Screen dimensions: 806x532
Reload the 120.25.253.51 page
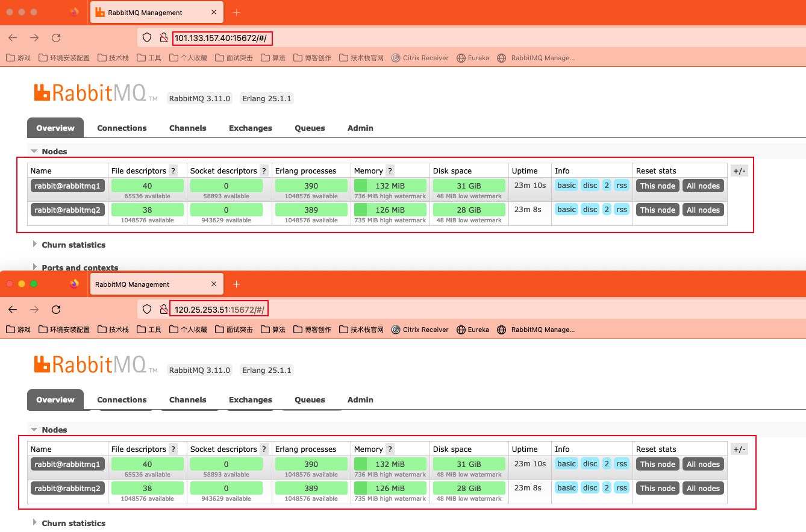click(56, 309)
